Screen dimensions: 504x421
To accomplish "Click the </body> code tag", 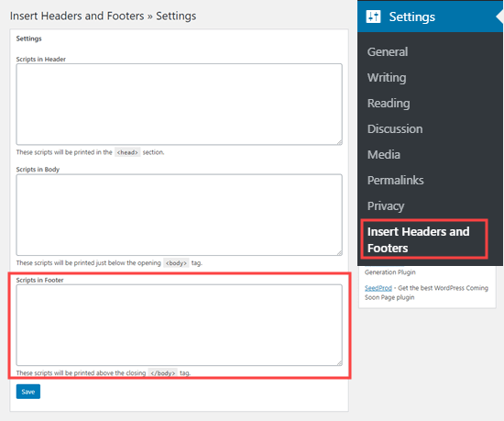I will click(x=162, y=373).
